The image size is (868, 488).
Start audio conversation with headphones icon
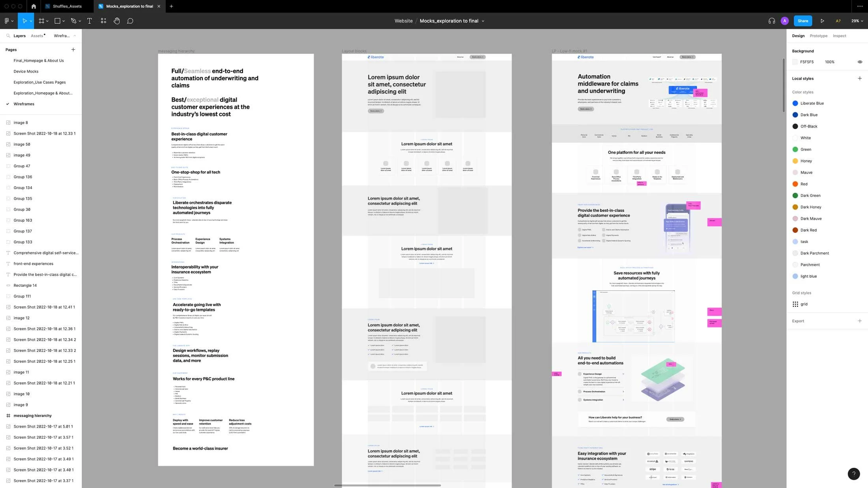click(772, 21)
